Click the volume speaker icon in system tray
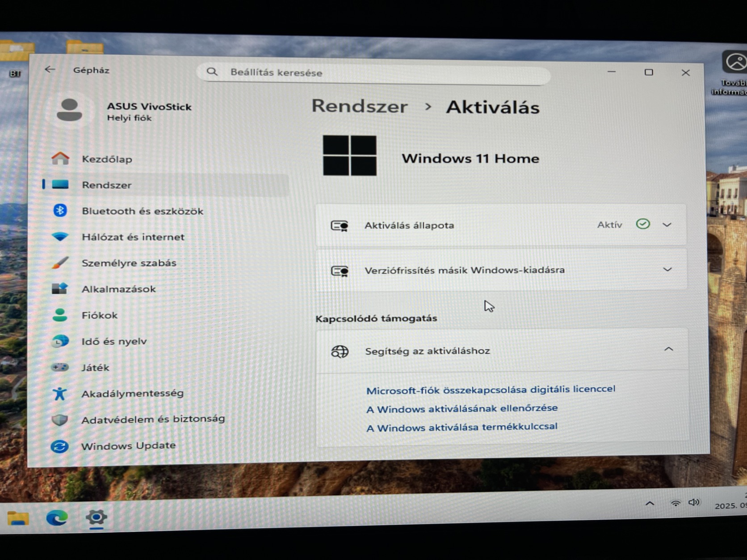This screenshot has width=747, height=560. click(x=694, y=502)
